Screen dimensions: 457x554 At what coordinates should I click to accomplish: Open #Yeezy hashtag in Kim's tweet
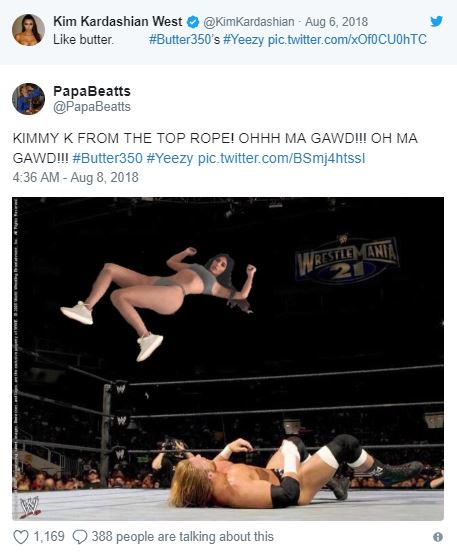pos(244,40)
